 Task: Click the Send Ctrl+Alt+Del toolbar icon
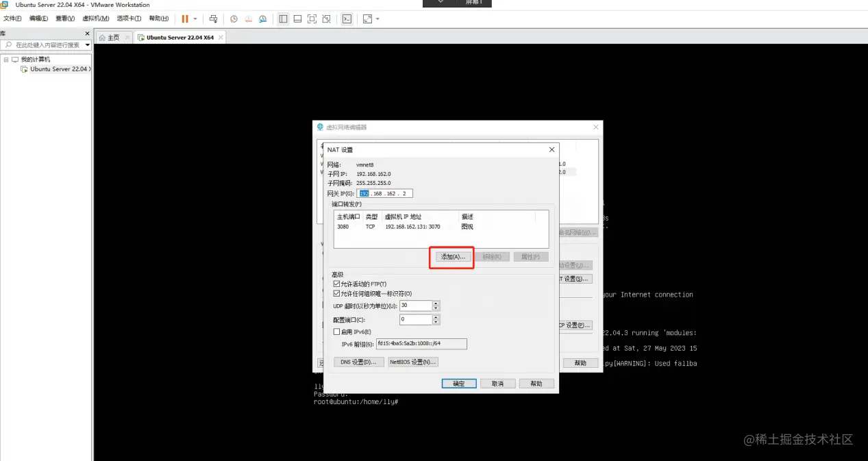click(213, 19)
